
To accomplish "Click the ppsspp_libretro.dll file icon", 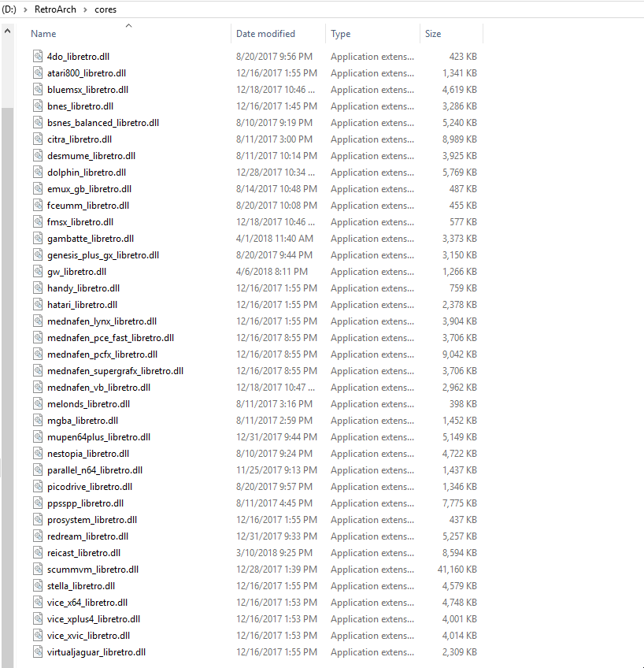I will point(38,503).
